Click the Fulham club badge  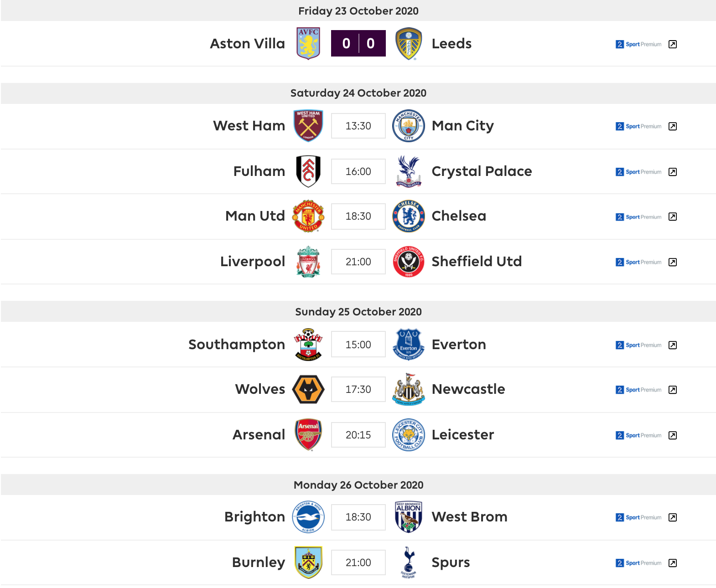click(x=308, y=171)
